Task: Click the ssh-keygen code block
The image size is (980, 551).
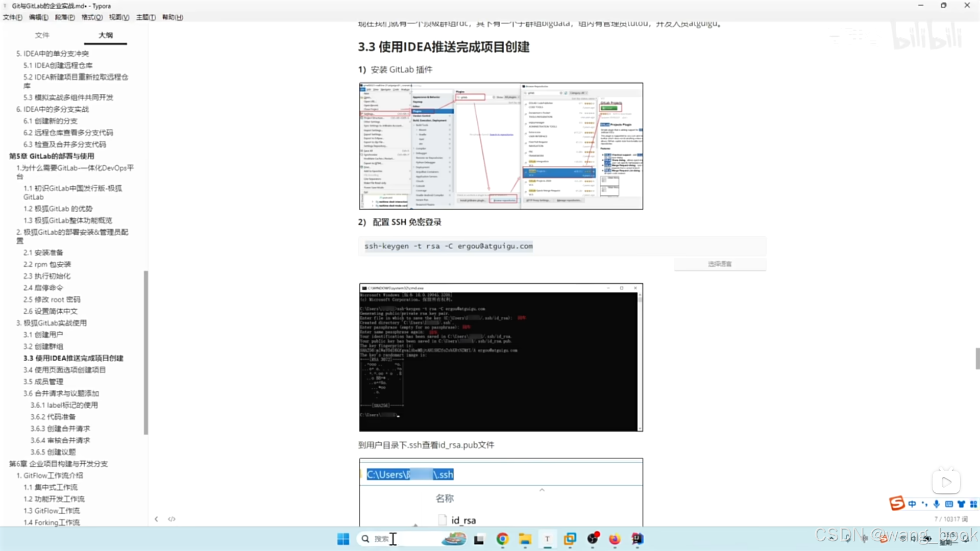Action: click(562, 246)
